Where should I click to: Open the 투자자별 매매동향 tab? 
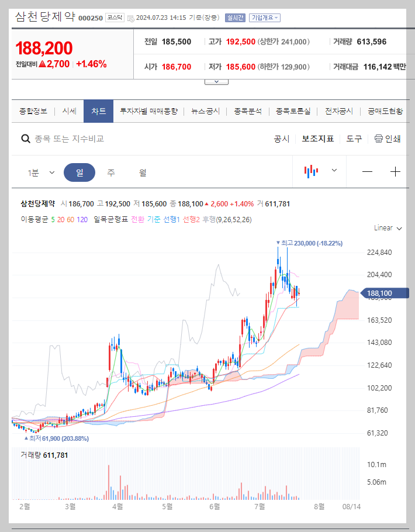(149, 111)
